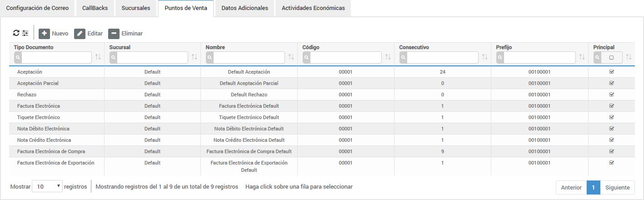
Task: Click consecutivo value 9
Action: coord(443,151)
